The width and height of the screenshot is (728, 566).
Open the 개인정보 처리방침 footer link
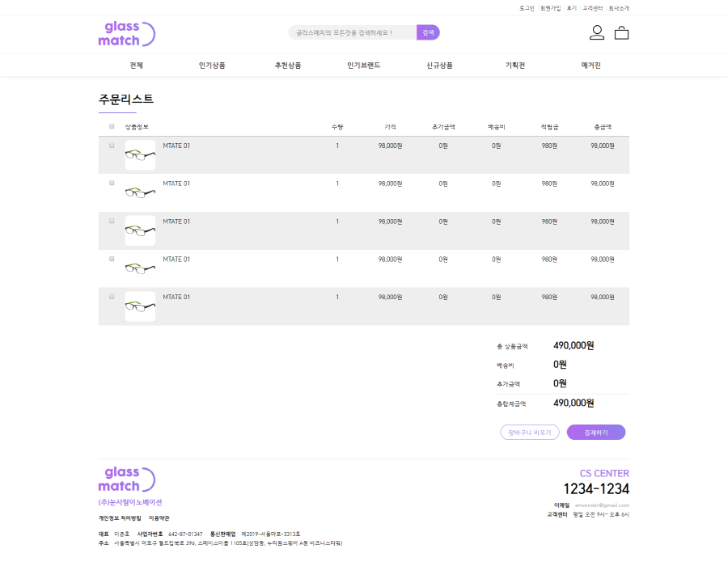coord(120,517)
